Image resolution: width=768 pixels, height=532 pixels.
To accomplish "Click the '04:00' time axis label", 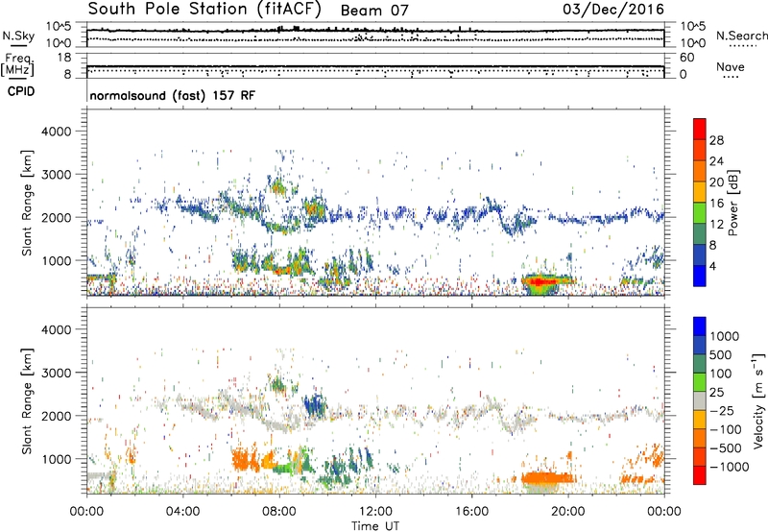I will tap(182, 512).
